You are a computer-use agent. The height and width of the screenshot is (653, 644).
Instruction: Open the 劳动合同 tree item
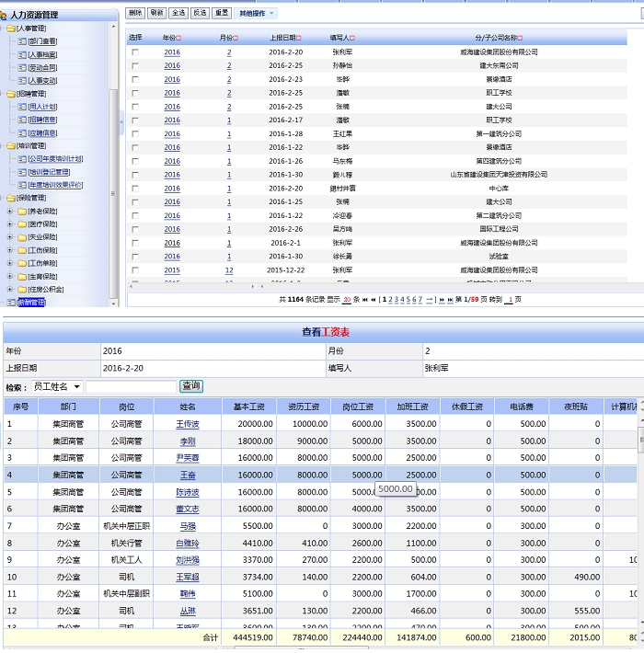(x=43, y=67)
